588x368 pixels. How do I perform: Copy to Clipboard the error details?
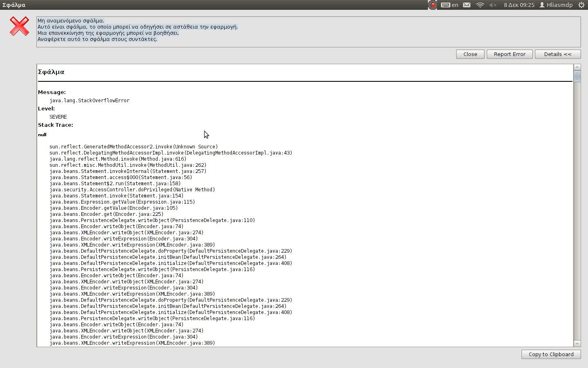tap(551, 354)
